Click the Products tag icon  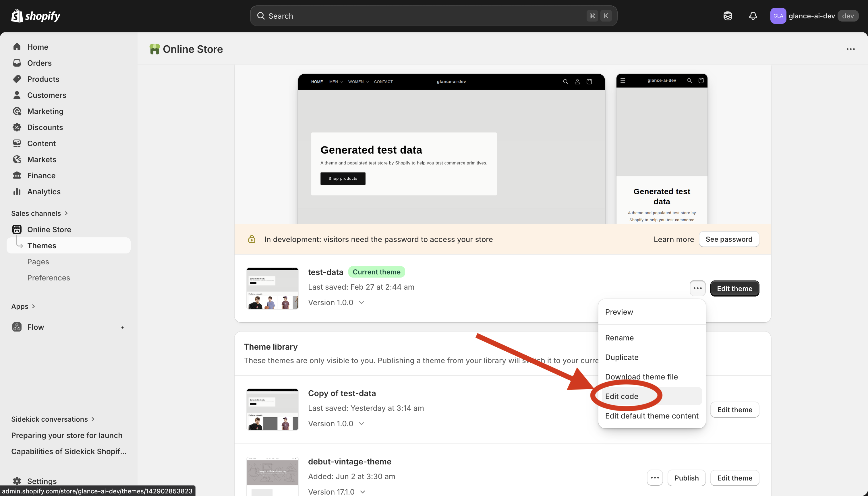click(x=17, y=79)
